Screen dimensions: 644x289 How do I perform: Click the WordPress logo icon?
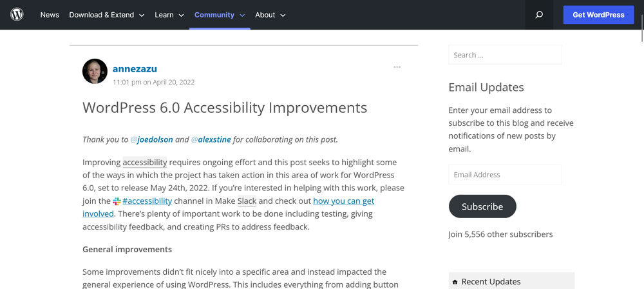(x=17, y=14)
